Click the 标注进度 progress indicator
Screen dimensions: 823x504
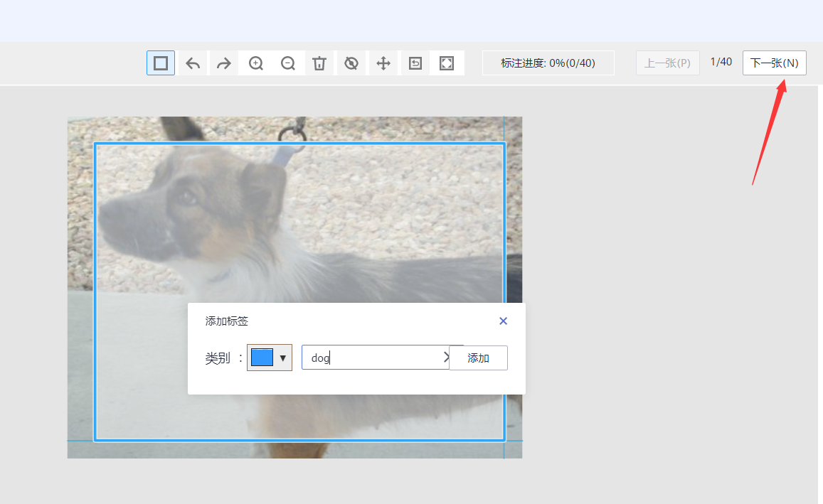pyautogui.click(x=548, y=63)
